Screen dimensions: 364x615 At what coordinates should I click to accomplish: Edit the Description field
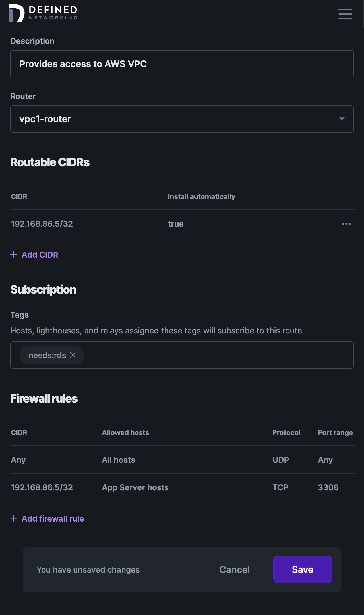tap(182, 63)
